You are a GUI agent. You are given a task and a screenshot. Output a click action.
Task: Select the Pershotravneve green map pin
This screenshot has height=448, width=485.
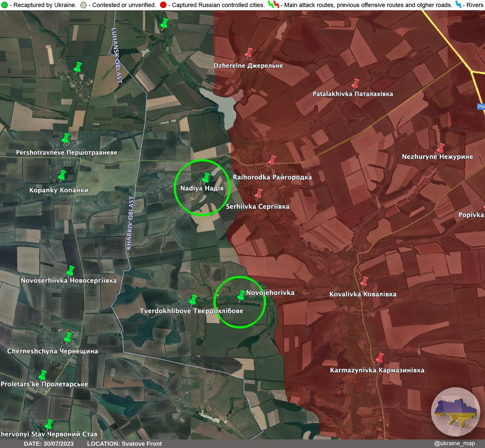click(x=65, y=139)
